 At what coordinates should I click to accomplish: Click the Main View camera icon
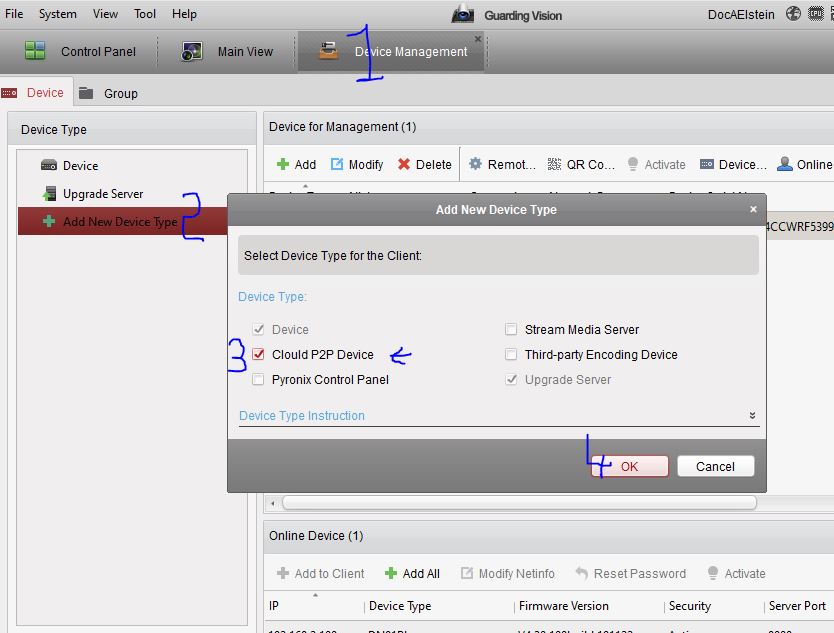[191, 52]
